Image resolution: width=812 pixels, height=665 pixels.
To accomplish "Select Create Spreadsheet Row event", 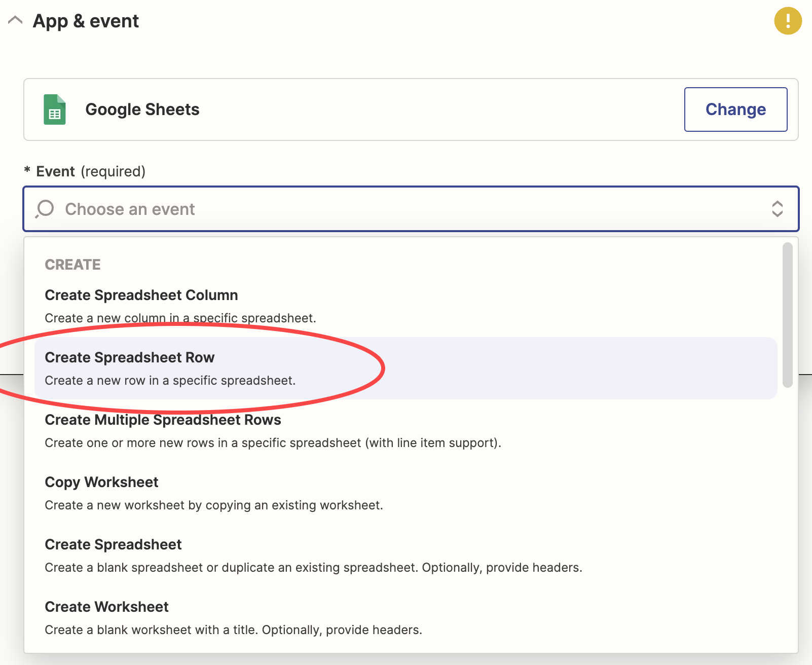I will 405,368.
